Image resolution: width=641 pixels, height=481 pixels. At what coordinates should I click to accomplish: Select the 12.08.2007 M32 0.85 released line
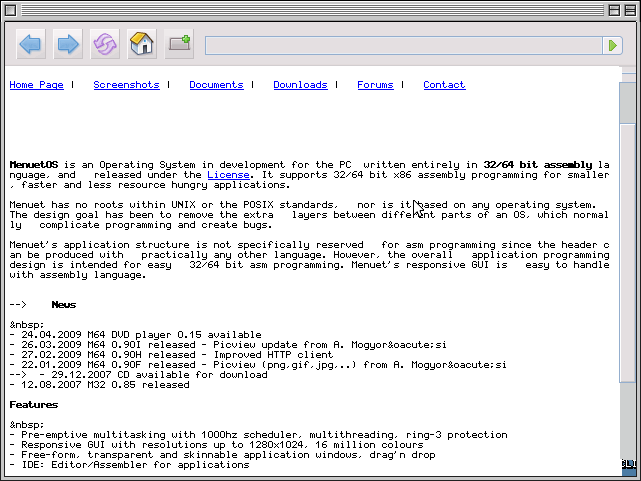click(x=99, y=385)
